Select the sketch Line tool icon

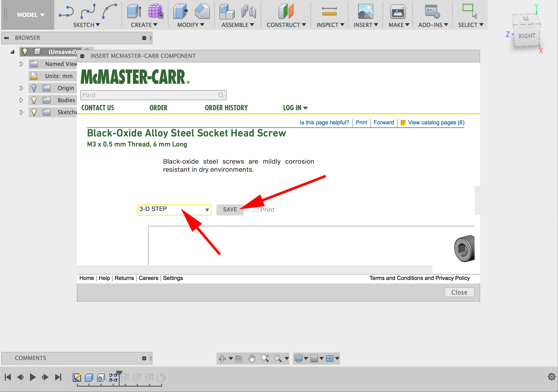click(x=66, y=12)
